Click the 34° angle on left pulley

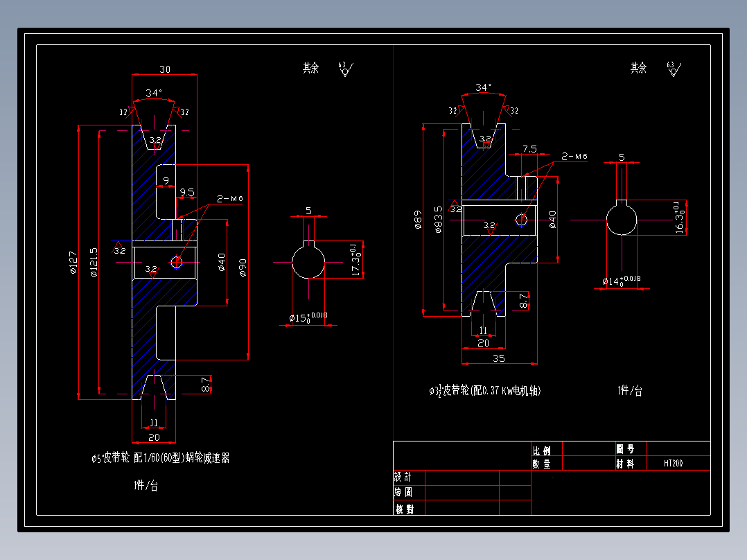[154, 92]
